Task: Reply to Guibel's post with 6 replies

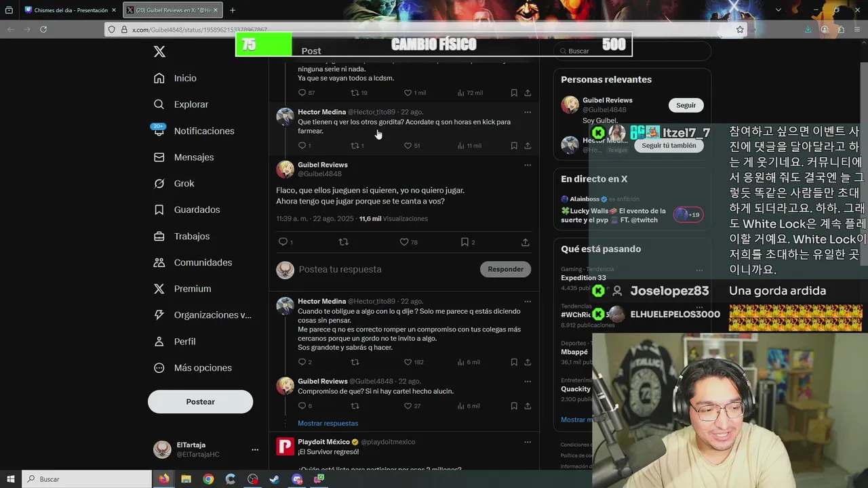Action: click(304, 406)
